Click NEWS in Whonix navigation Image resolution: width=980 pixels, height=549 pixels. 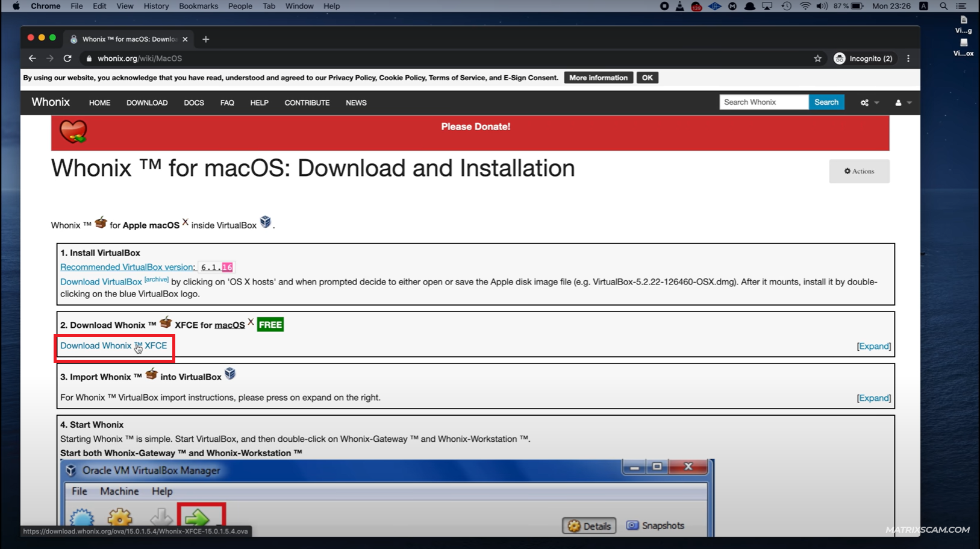coord(356,103)
